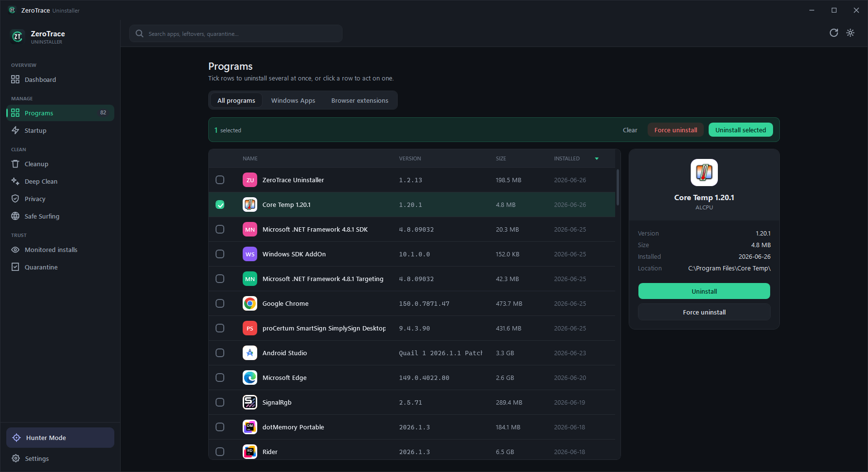Click the Quarantine checkbox-style icon
The height and width of the screenshot is (472, 868).
15,267
